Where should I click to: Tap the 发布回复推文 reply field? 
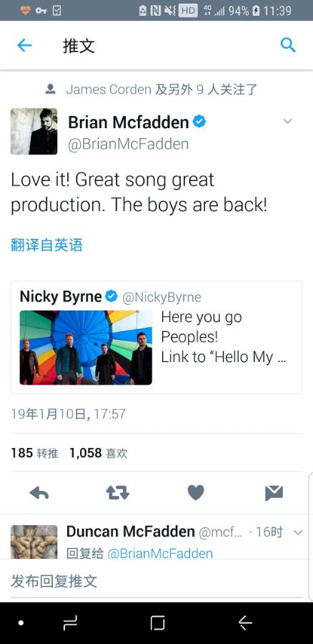[155, 581]
